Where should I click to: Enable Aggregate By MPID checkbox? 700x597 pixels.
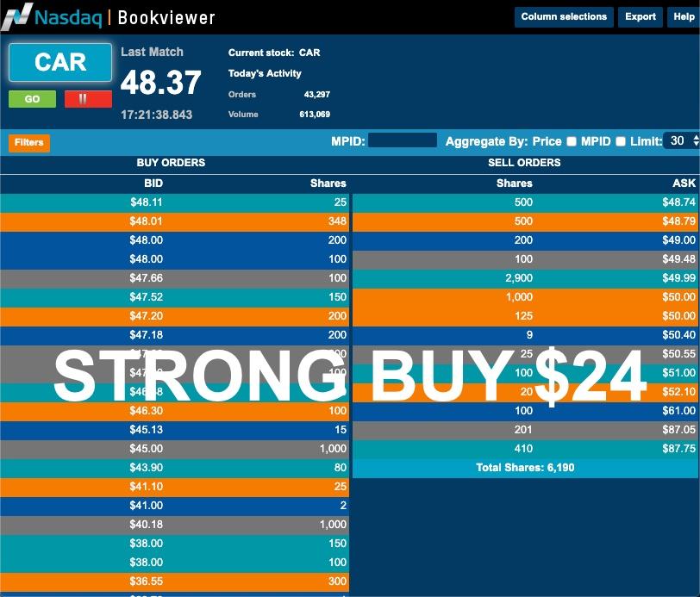pos(621,141)
